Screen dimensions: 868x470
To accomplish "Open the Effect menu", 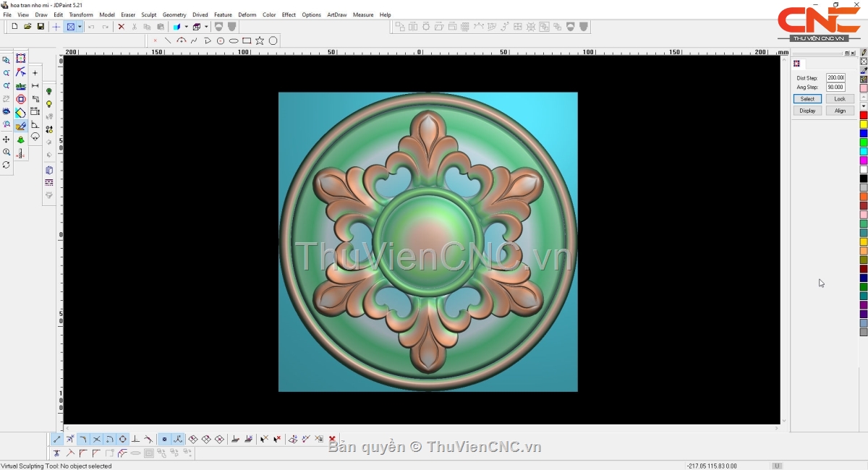I will coord(289,14).
